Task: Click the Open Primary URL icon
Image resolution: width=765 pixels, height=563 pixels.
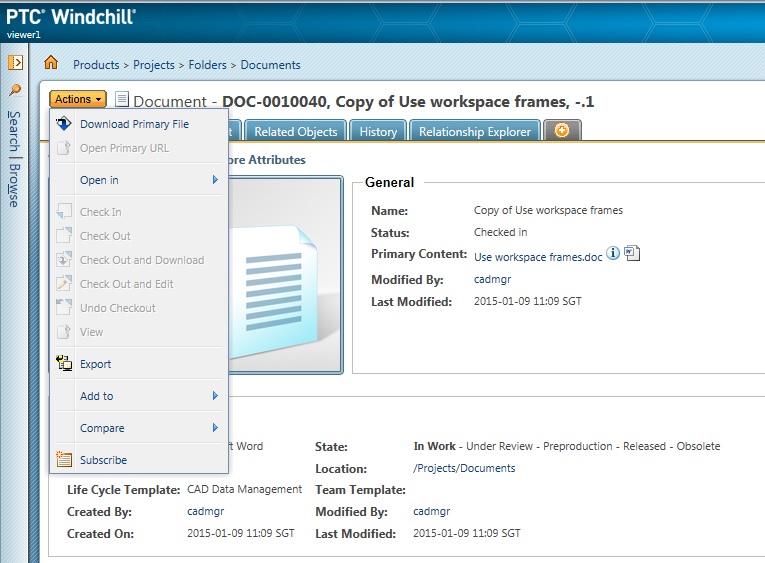Action: pyautogui.click(x=64, y=148)
